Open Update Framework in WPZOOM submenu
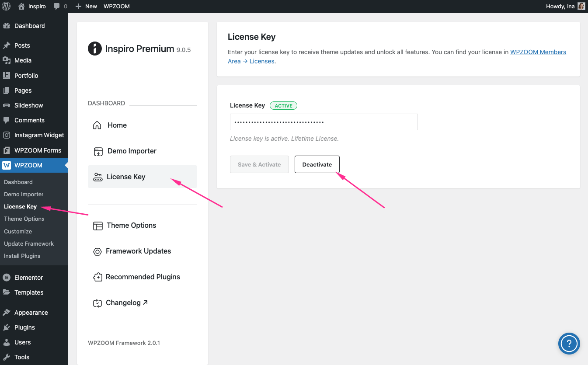This screenshot has width=588, height=365. 29,243
